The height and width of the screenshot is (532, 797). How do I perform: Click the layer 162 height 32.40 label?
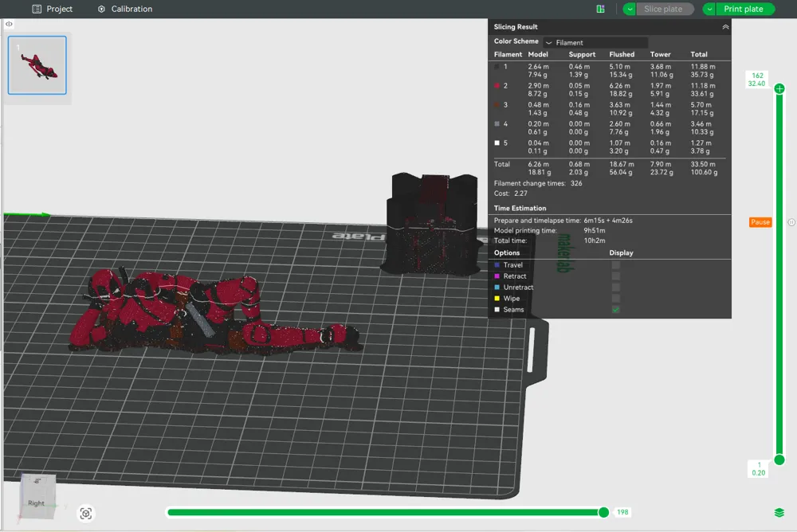757,80
